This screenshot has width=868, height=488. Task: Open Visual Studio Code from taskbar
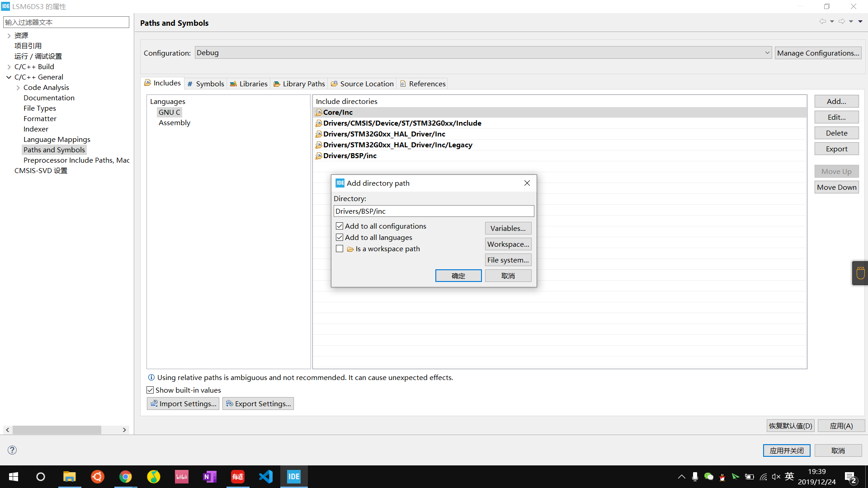[x=266, y=477]
